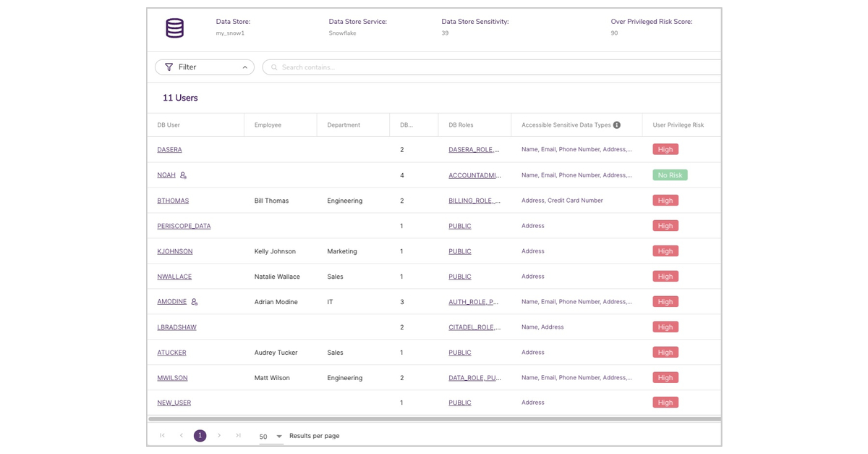
Task: Jump to the last page of results
Action: point(238,436)
